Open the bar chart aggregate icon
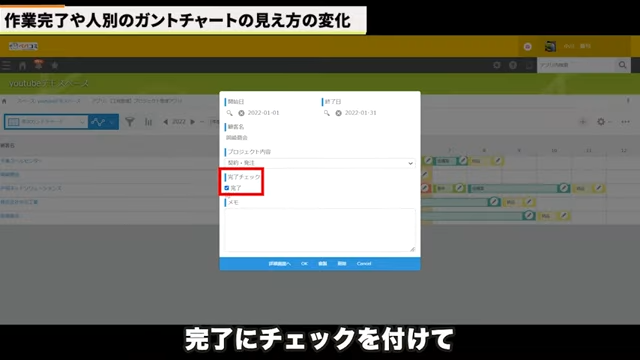640x360 pixels. (149, 122)
